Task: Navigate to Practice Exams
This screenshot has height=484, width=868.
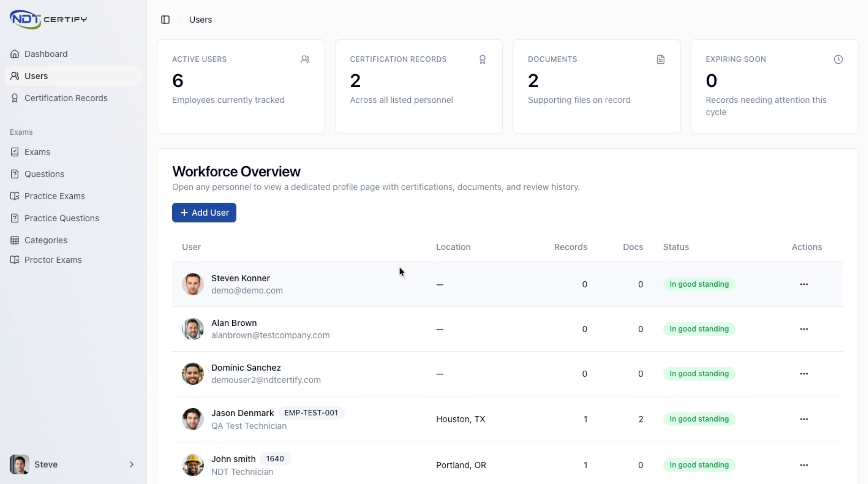Action: point(73,196)
